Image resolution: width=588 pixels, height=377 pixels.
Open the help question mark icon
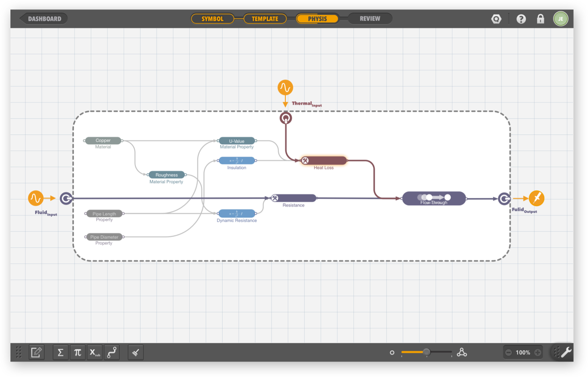[521, 19]
